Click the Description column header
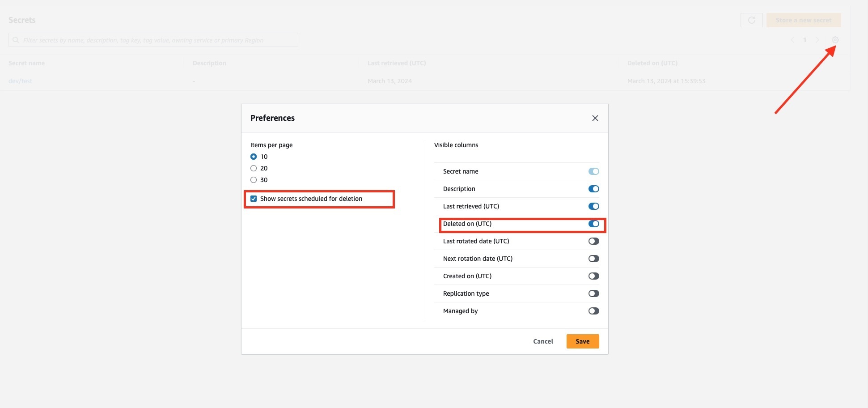Screen dimensions: 868x408 pos(209,63)
